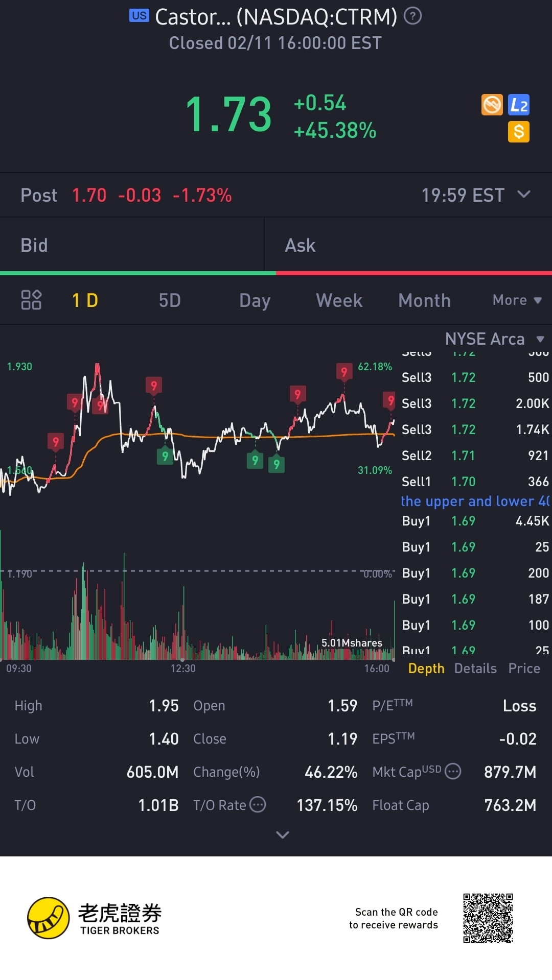Tap the Bid side of the quote bar
The height and width of the screenshot is (980, 552).
tap(132, 246)
